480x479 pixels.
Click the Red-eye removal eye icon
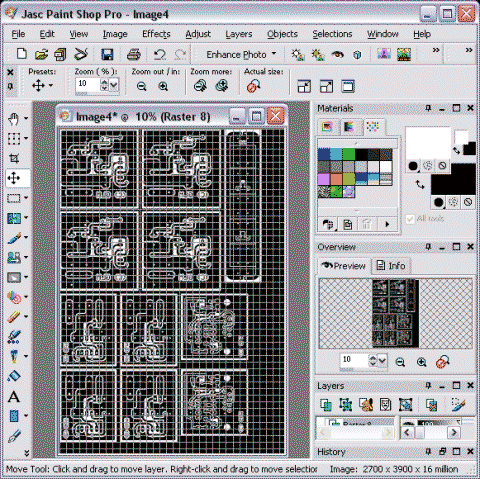point(337,54)
